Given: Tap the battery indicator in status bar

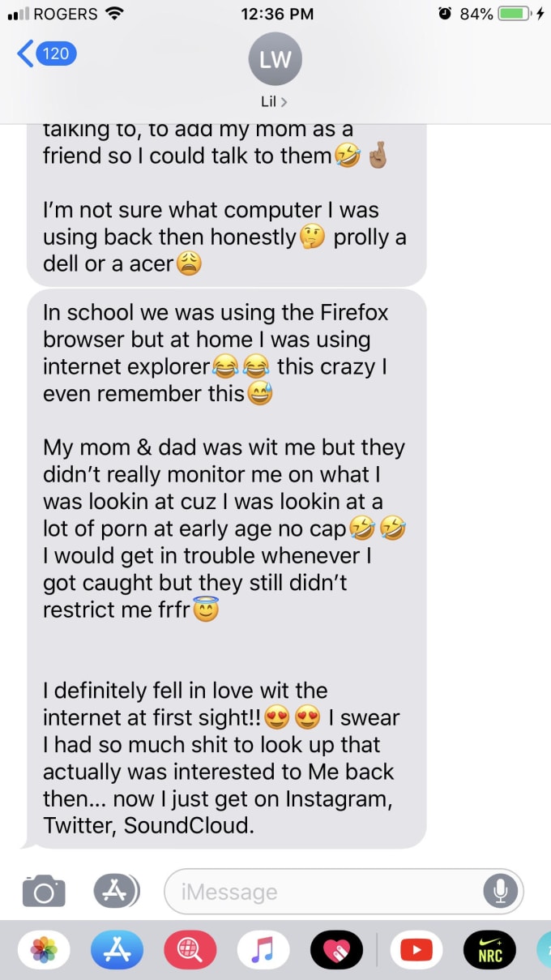Looking at the screenshot, I should pyautogui.click(x=515, y=14).
